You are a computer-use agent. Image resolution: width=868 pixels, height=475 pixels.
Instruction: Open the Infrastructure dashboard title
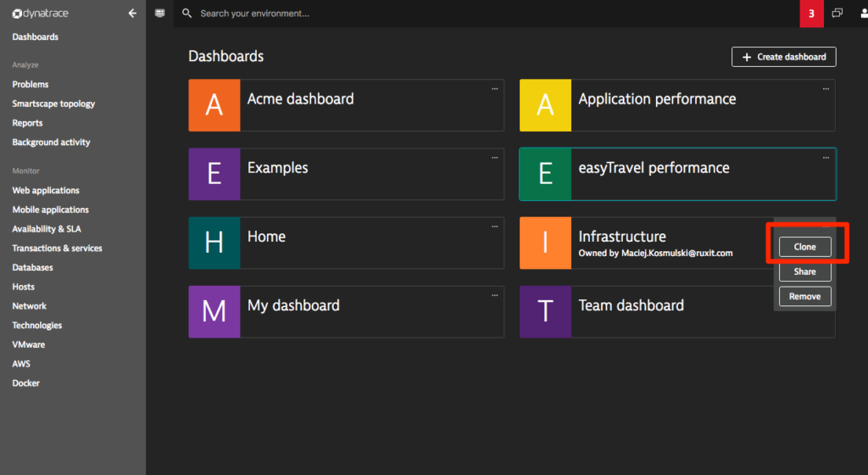pos(622,237)
